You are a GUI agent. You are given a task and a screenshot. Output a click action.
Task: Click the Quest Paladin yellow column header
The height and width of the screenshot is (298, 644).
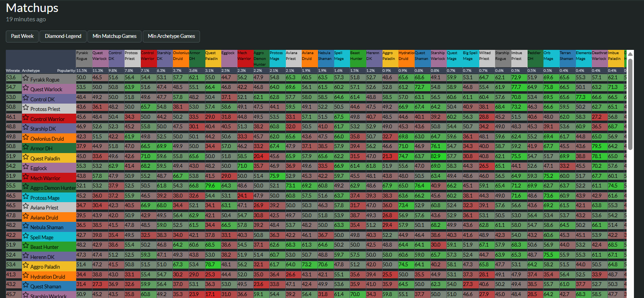(x=213, y=58)
